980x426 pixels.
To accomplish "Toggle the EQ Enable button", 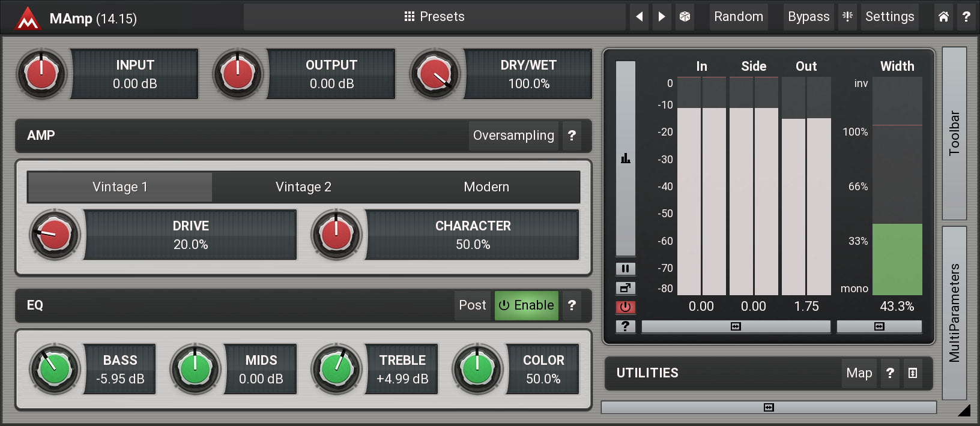I will [526, 305].
